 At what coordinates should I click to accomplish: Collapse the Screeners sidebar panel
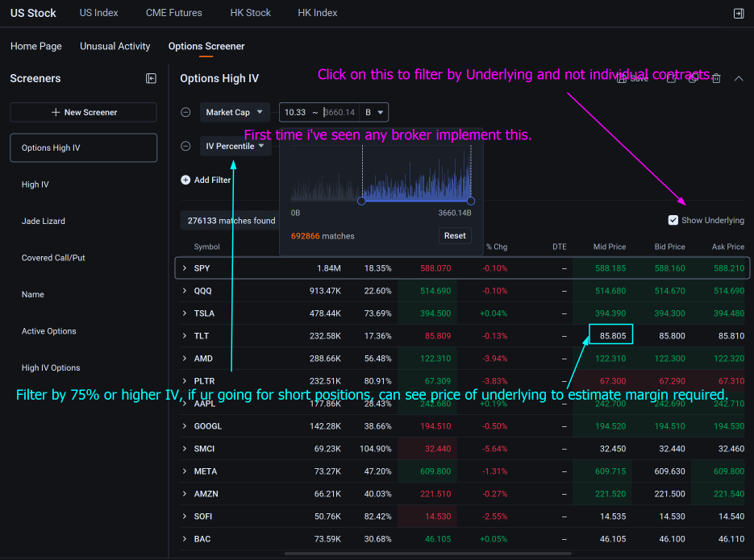pos(151,78)
